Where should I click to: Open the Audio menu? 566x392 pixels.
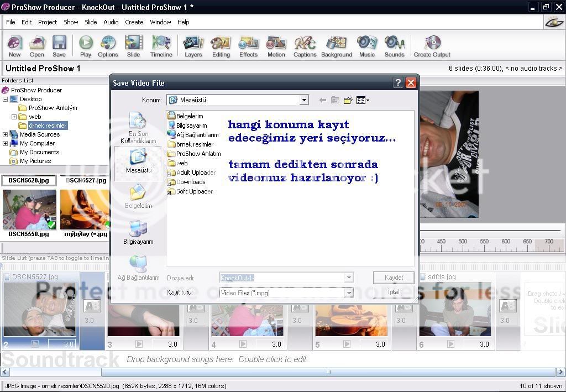111,22
